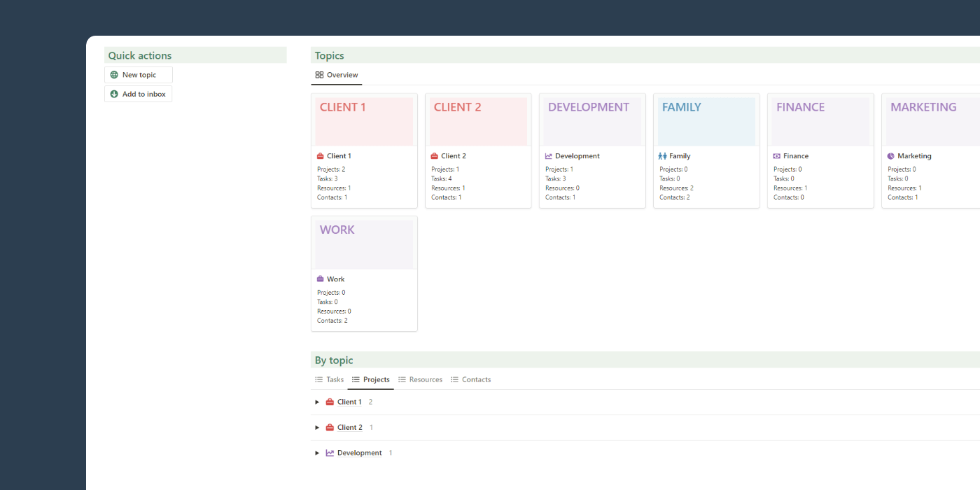The image size is (980, 490).
Task: Click 'Tasks: 3' on Development card
Action: click(556, 178)
